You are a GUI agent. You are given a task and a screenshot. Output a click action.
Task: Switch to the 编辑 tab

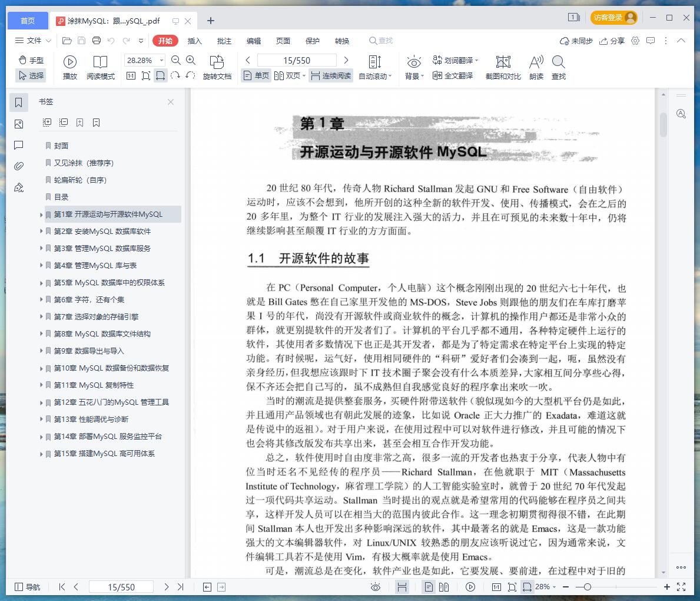tap(254, 41)
